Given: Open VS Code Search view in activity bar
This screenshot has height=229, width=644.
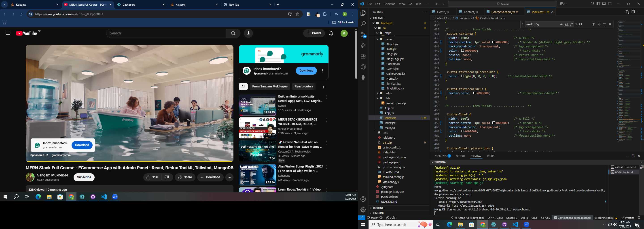Looking at the screenshot, I should tap(363, 24).
